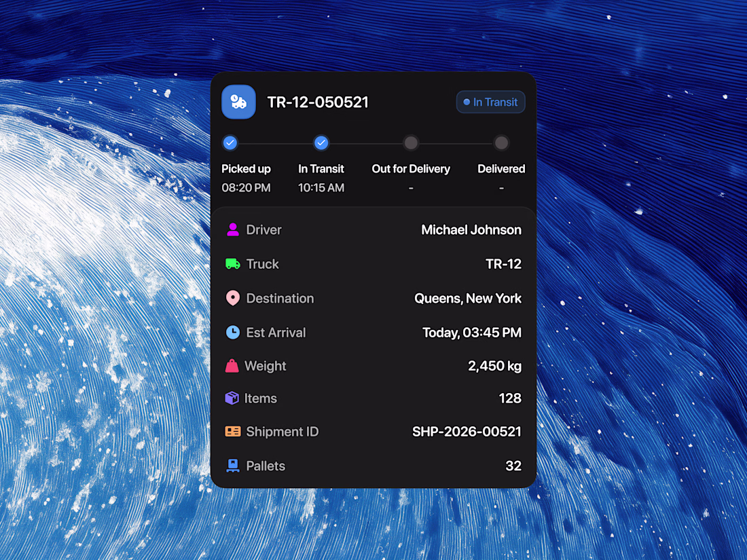Viewport: 747px width, 560px height.
Task: Click the shipment ID SHP-2026-00521
Action: [467, 432]
